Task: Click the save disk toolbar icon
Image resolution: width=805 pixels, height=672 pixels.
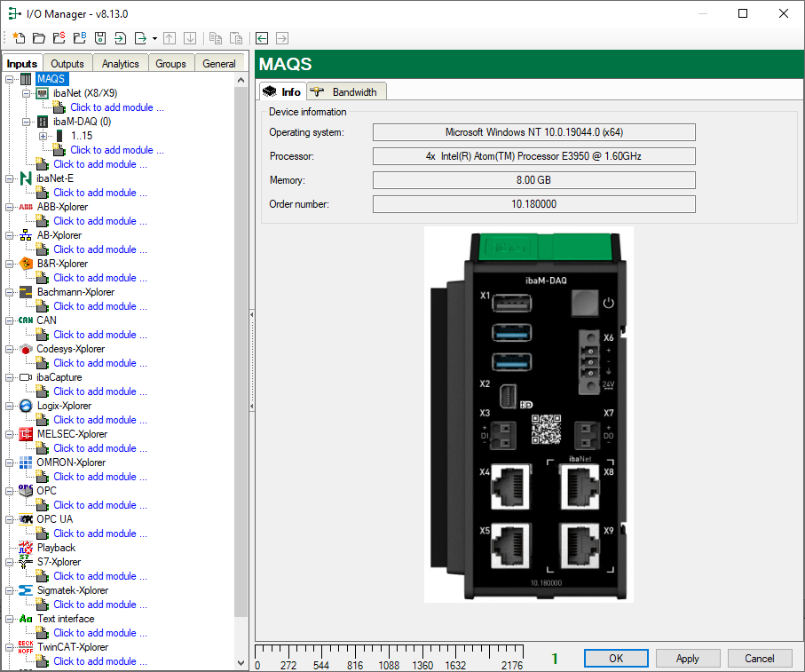Action: pyautogui.click(x=100, y=38)
